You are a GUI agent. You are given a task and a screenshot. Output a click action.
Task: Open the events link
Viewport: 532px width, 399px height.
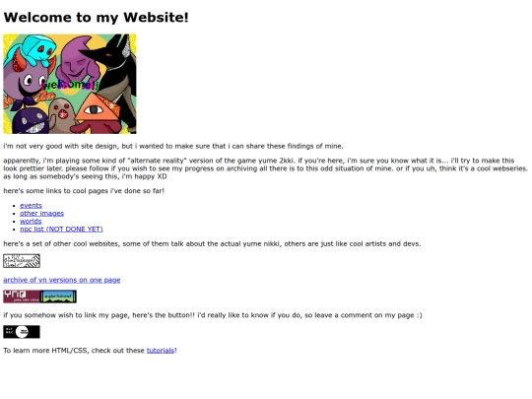(x=31, y=205)
